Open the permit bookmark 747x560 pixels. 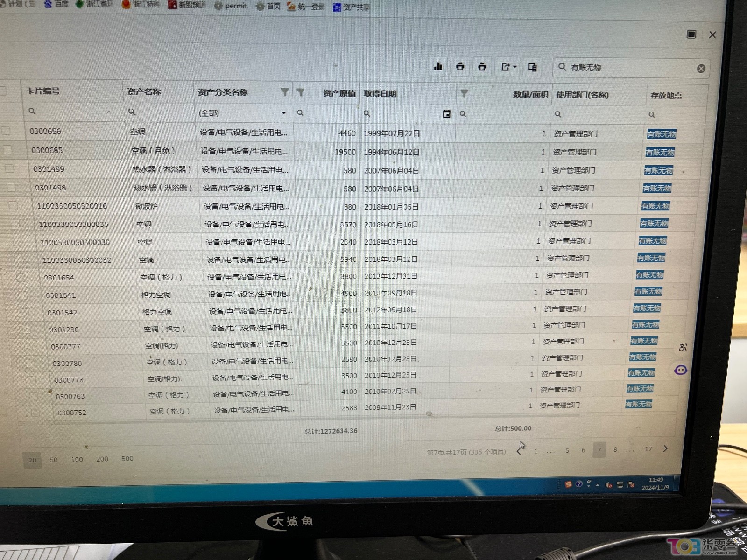tap(231, 6)
